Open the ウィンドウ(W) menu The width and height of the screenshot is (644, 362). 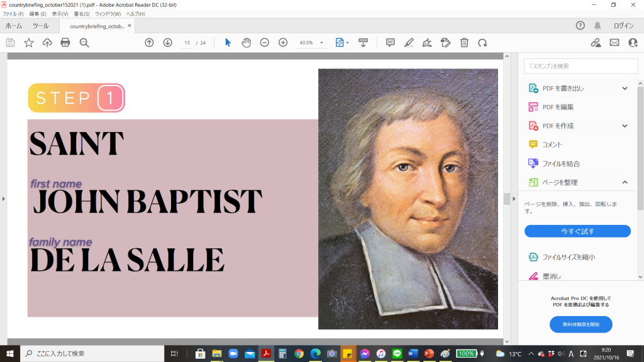coord(108,14)
